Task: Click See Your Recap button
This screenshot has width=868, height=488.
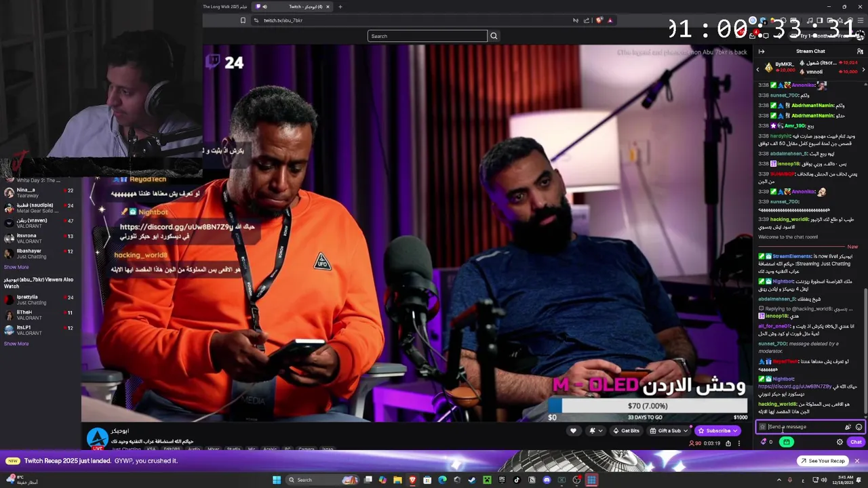Action: coord(822,461)
